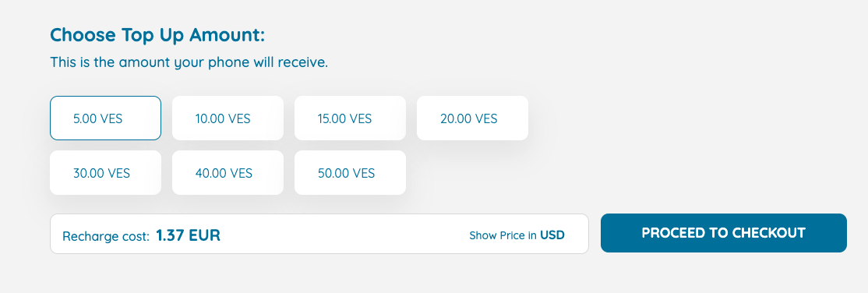Choose the 30.00 VES top up amount
The image size is (868, 293).
pos(106,173)
